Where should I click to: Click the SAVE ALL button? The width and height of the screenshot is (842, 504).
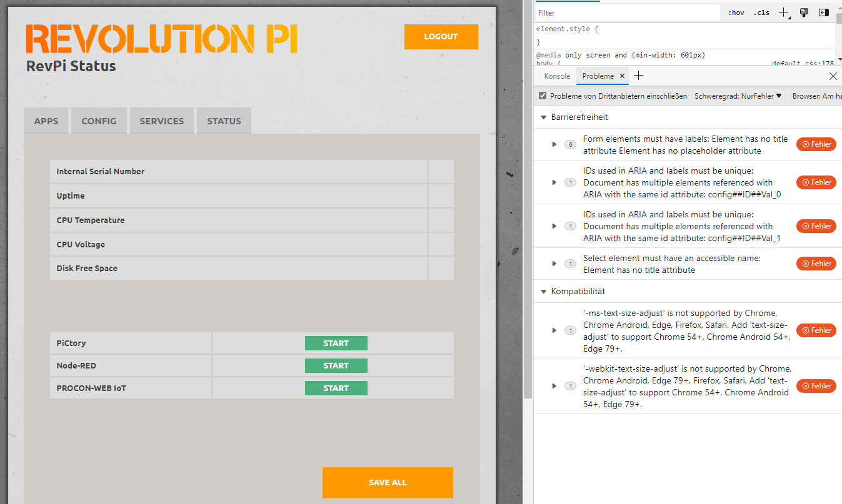coord(388,483)
